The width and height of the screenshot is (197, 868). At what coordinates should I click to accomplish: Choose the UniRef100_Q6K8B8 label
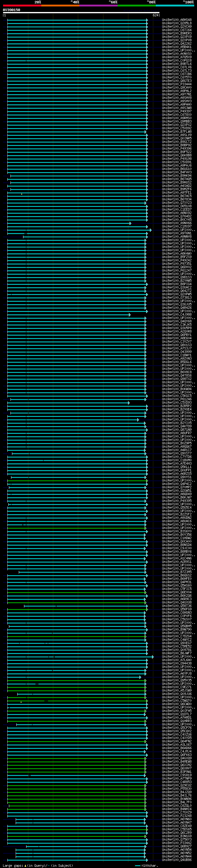pos(177,155)
